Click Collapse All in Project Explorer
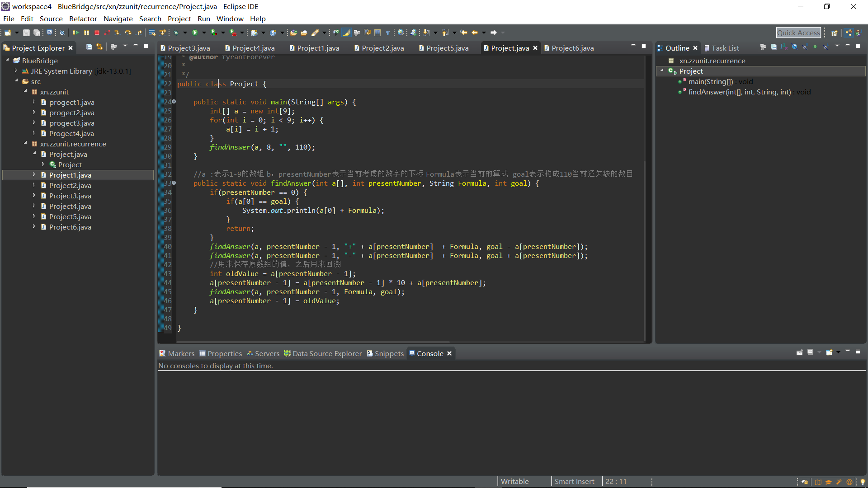 (x=89, y=47)
